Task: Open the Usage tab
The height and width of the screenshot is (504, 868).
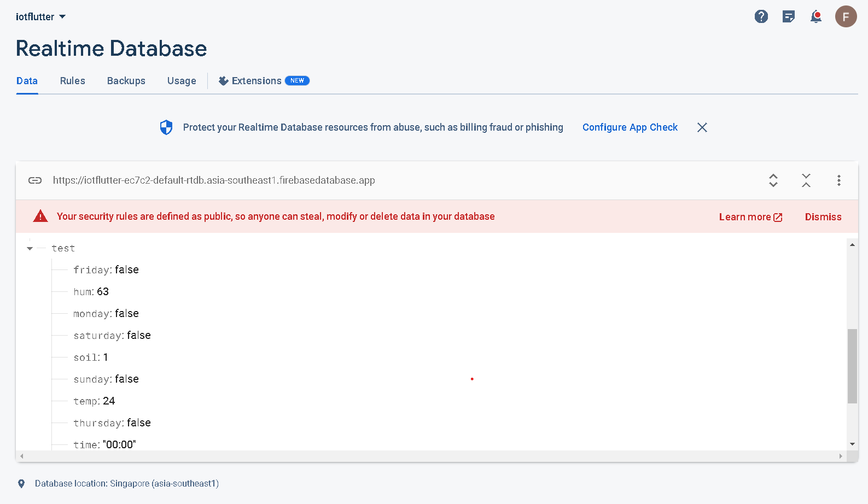Action: click(182, 81)
